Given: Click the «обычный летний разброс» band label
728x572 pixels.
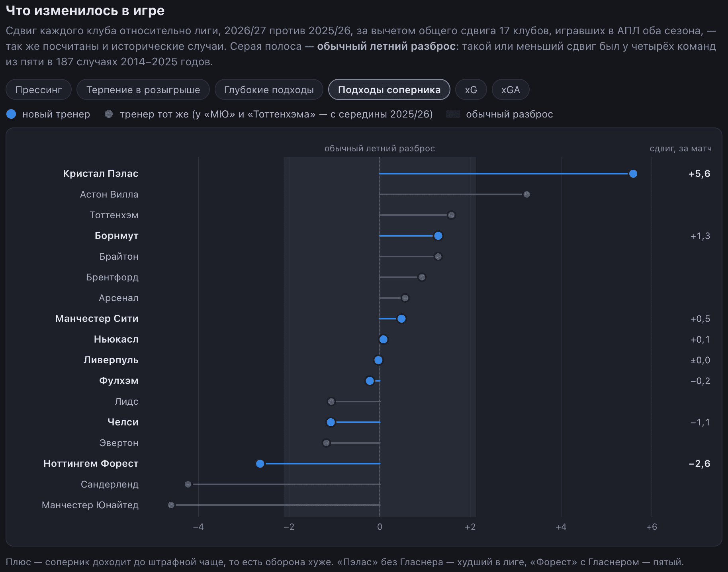Looking at the screenshot, I should (380, 149).
